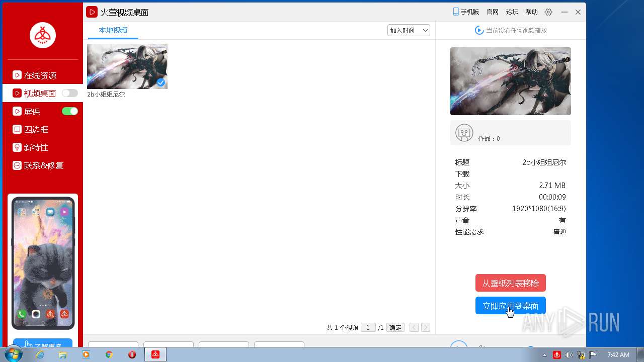
Task: Open the media player on the taskbar
Action: click(86, 354)
